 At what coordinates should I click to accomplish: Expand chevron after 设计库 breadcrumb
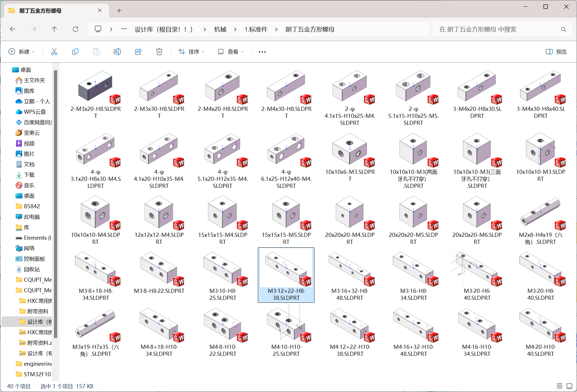point(205,29)
